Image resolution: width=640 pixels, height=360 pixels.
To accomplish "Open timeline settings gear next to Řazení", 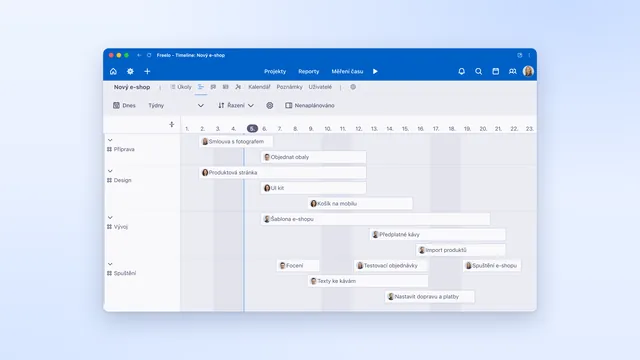I will coord(270,105).
